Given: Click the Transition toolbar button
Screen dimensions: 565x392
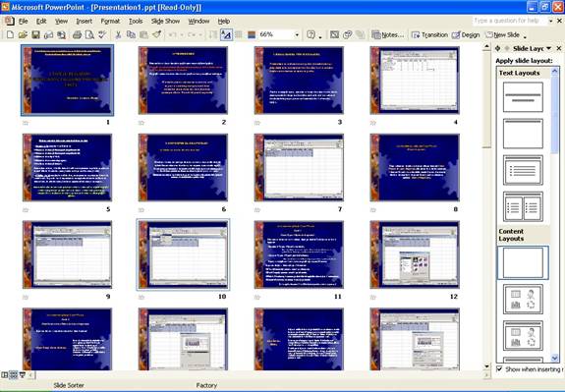Looking at the screenshot, I should pyautogui.click(x=429, y=35).
